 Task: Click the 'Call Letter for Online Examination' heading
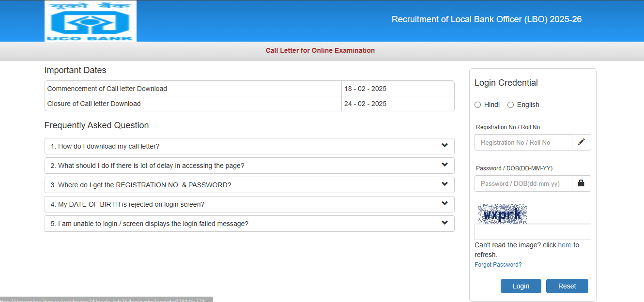point(320,50)
